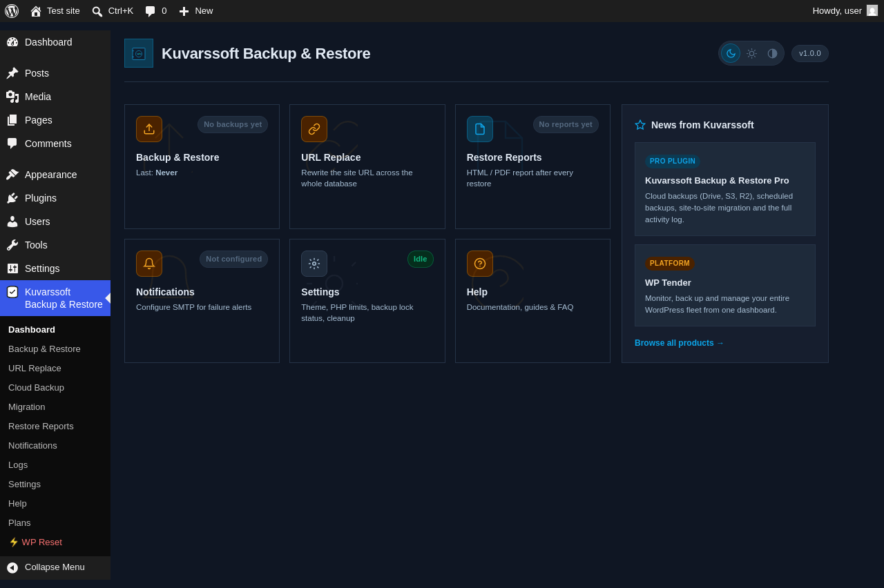
Task: Click the gear icon on Settings card
Action: (x=314, y=264)
